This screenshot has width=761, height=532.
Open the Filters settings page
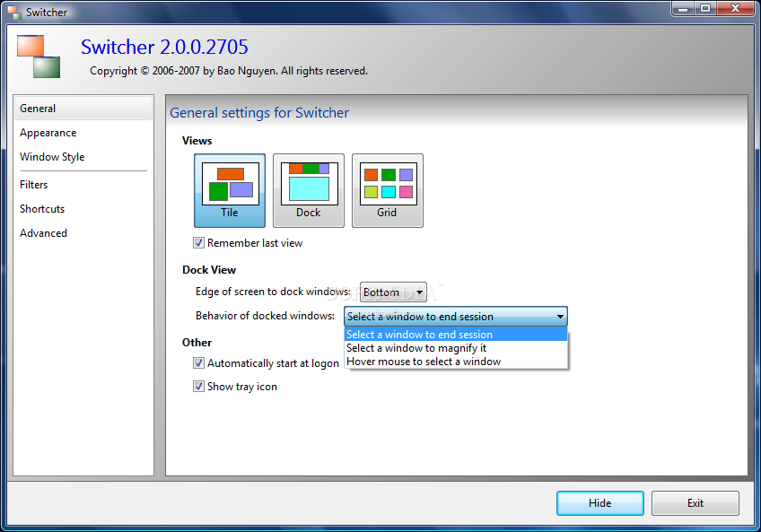point(83,185)
